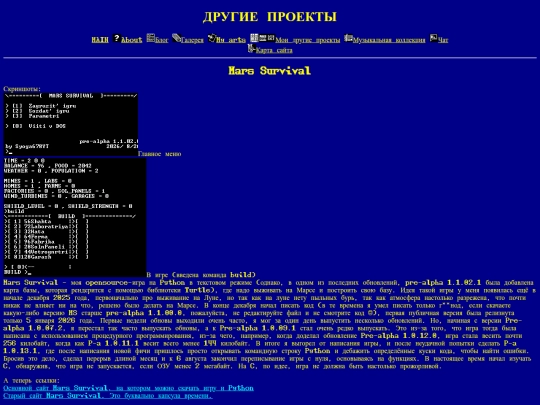Click the icon left of the 'arts' link
Screen dimensions: 540x405
pyautogui.click(x=211, y=38)
